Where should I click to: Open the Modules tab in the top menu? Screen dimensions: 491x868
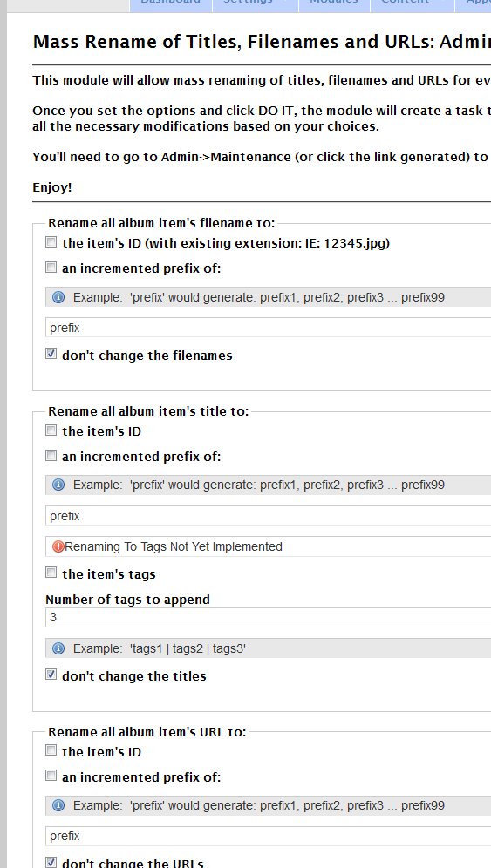pos(334,3)
